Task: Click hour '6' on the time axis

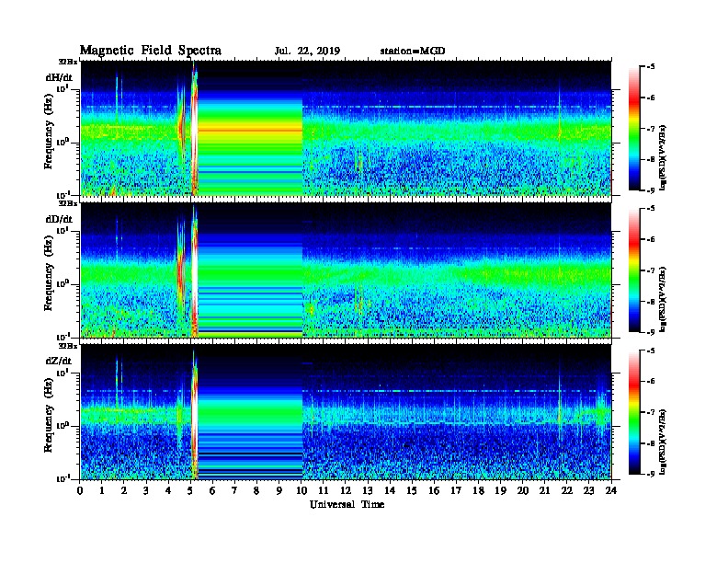Action: click(x=212, y=490)
